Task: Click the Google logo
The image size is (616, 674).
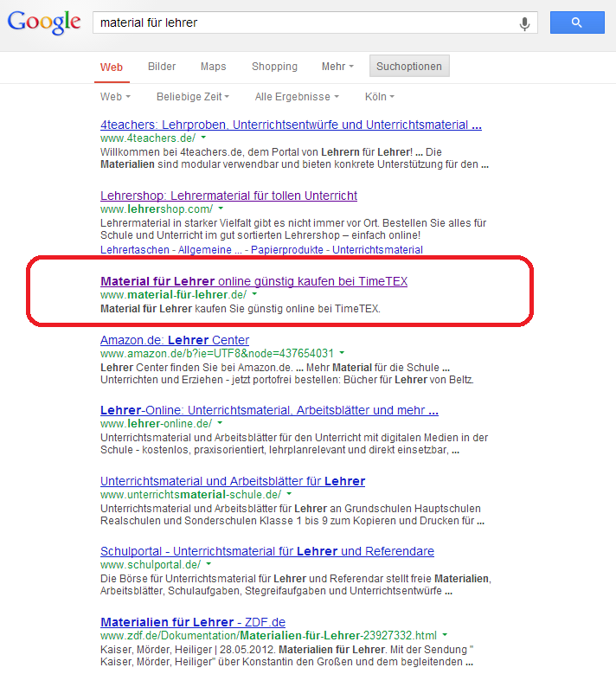Action: 44,22
